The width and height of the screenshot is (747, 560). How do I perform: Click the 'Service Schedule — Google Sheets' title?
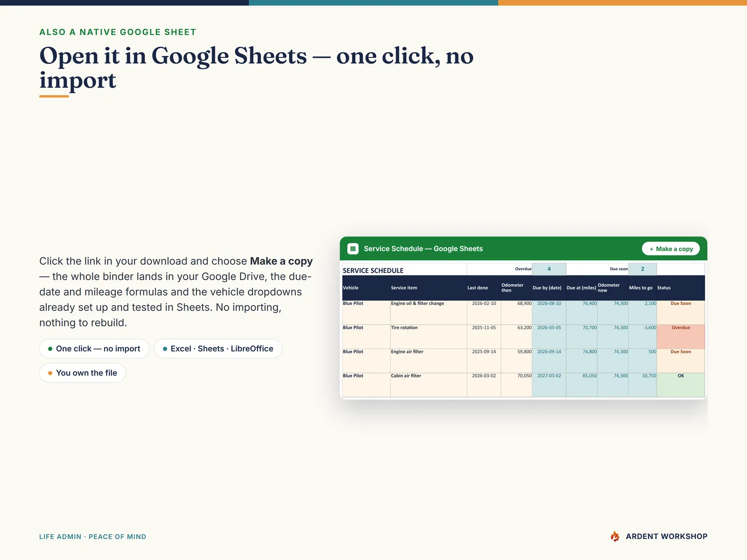click(423, 249)
